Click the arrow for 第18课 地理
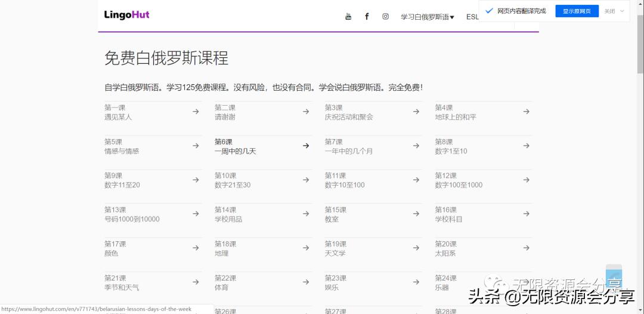This screenshot has height=314, width=644. pyautogui.click(x=306, y=248)
